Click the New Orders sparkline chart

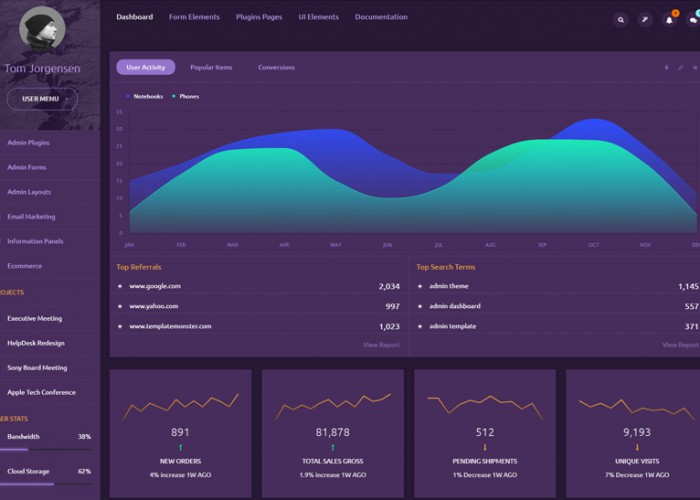(x=180, y=406)
